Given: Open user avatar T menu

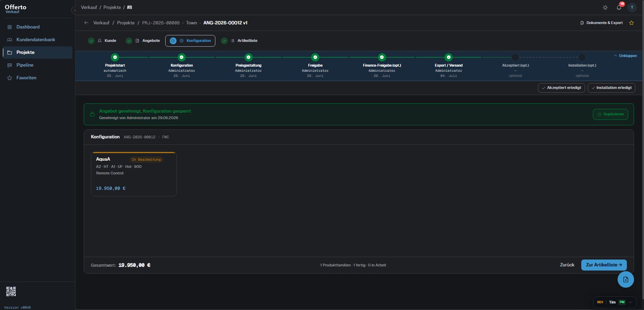Looking at the screenshot, I should (x=632, y=7).
